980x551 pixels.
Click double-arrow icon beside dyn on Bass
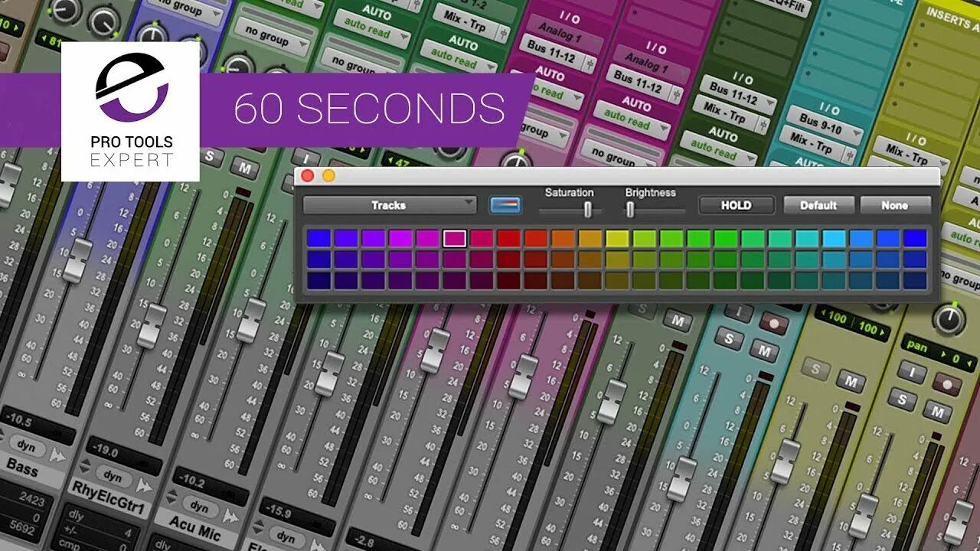(59, 457)
